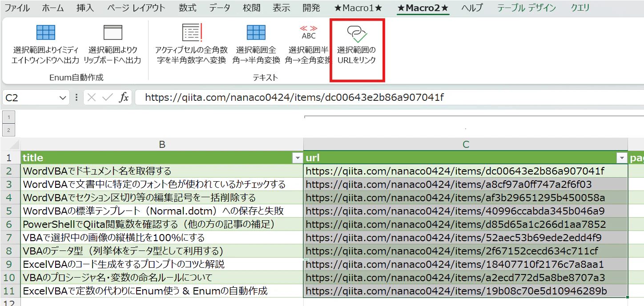The width and height of the screenshot is (644, 306).
Task: Switch to the ★Macro1★ ribbon tab
Action: [x=358, y=8]
